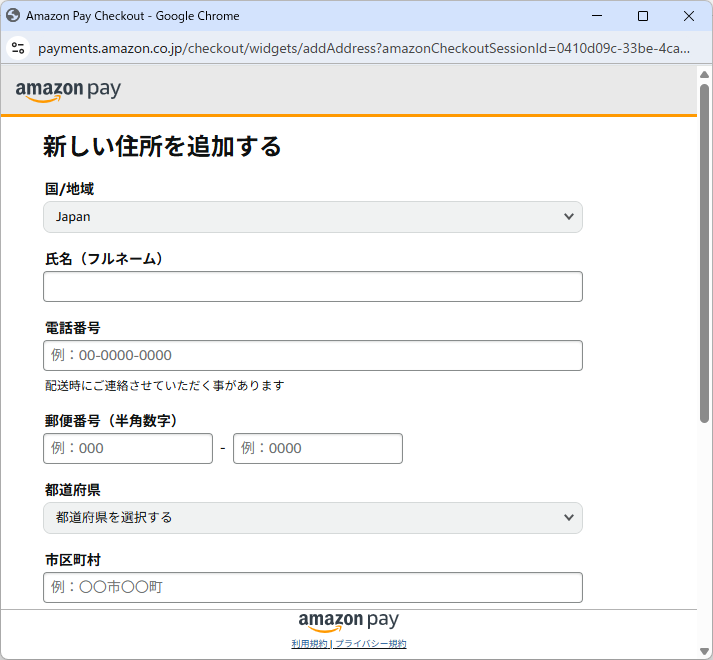Open the 利用規約 terms link
The width and height of the screenshot is (713, 660).
pos(310,644)
